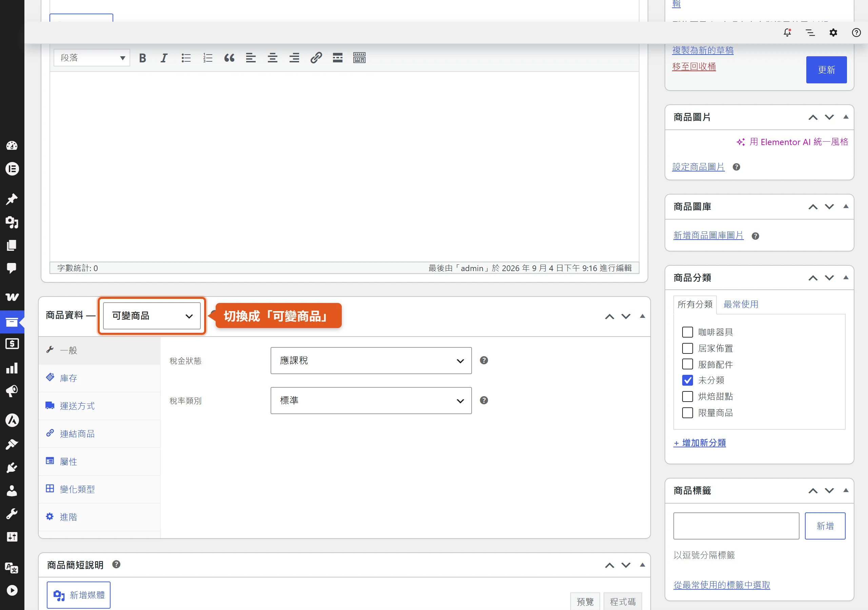Click the 設定商品圖片 link

(x=698, y=167)
